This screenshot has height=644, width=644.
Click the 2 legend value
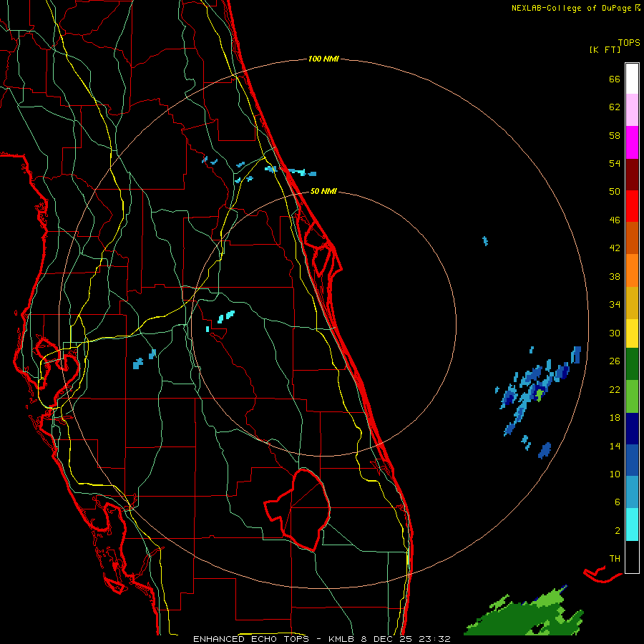618,530
